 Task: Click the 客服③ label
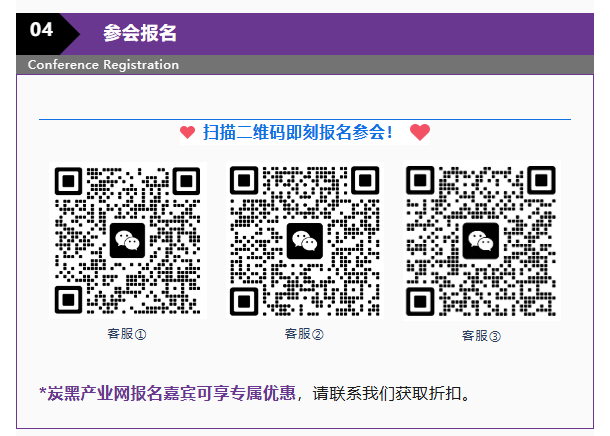tap(481, 336)
